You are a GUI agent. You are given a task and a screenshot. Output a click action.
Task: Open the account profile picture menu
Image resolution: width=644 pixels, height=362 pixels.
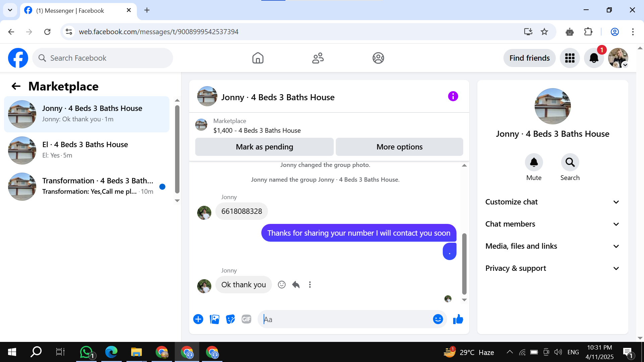(x=618, y=58)
